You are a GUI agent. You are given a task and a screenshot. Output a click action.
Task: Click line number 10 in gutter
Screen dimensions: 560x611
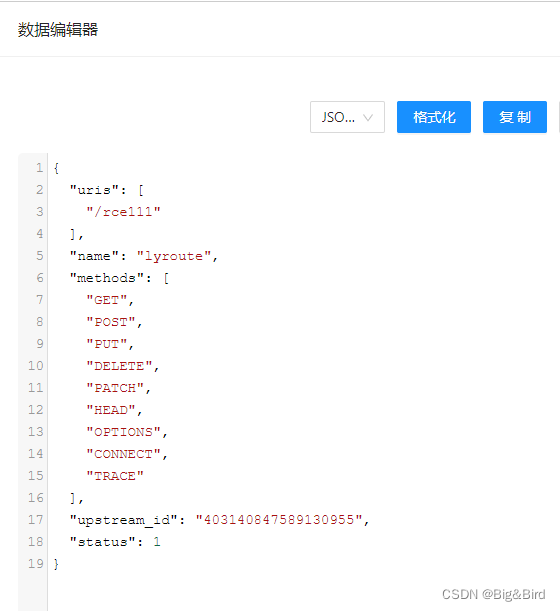point(35,366)
